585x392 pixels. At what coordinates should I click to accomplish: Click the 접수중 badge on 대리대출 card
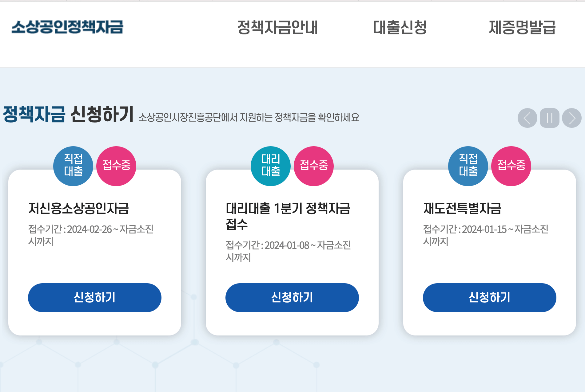click(313, 166)
